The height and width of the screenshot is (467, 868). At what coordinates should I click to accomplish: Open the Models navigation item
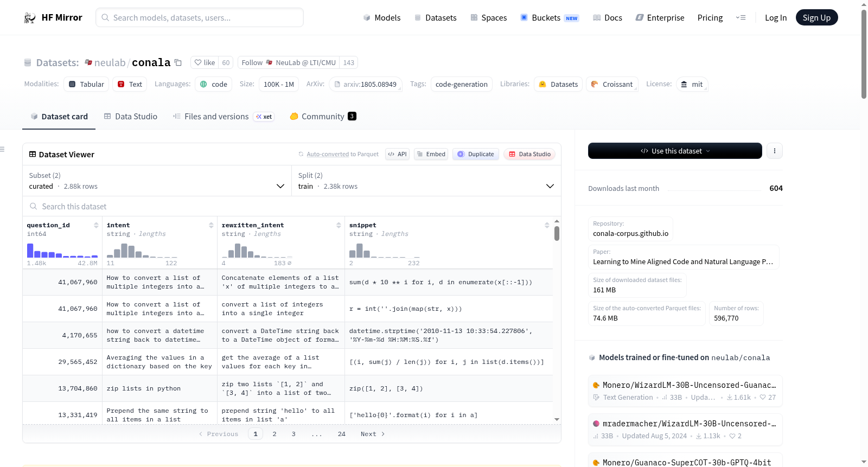pos(382,18)
